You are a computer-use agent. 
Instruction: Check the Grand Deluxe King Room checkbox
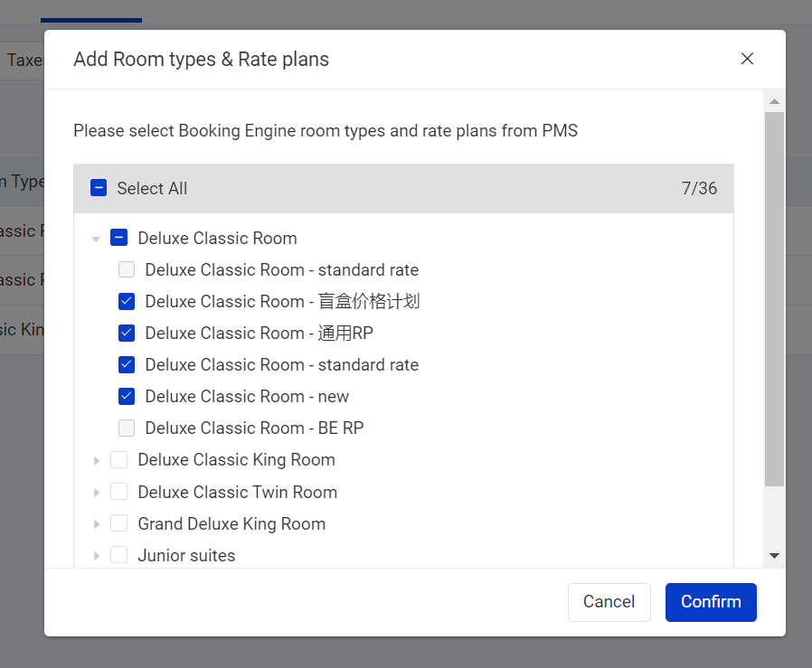click(118, 523)
